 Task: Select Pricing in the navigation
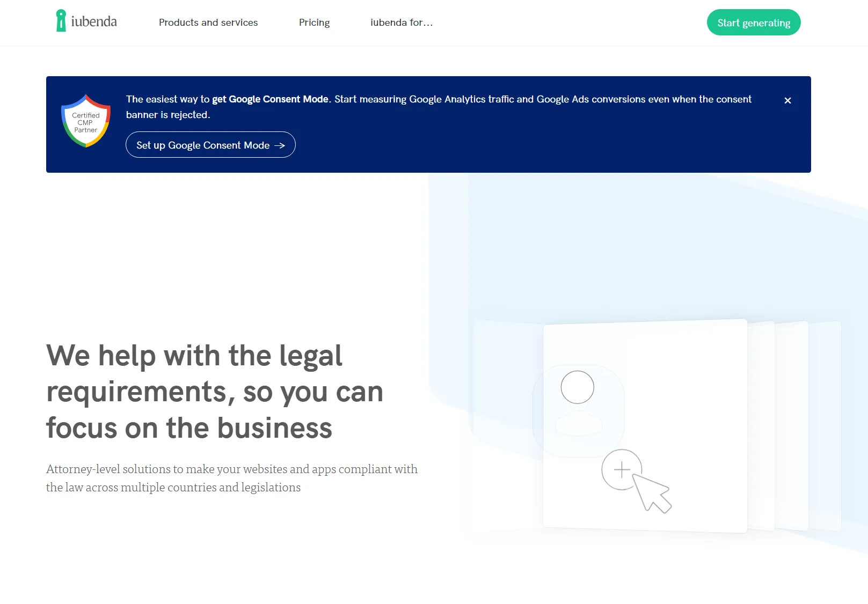point(314,23)
